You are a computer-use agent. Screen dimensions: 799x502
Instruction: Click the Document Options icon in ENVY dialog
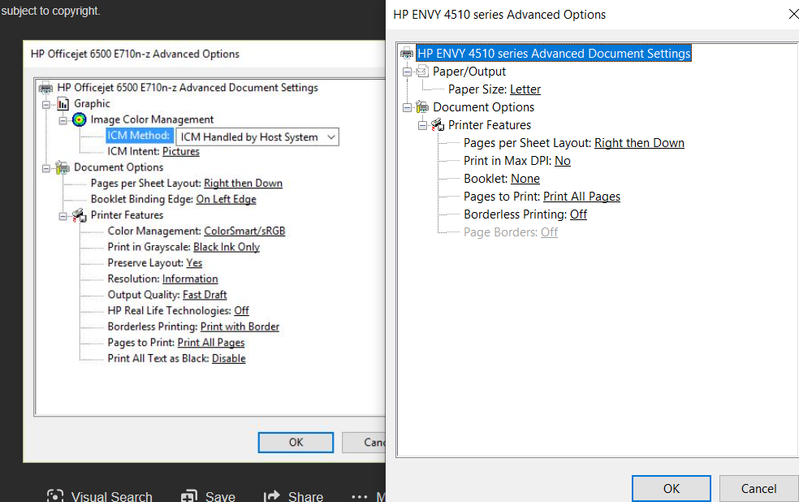click(x=422, y=107)
